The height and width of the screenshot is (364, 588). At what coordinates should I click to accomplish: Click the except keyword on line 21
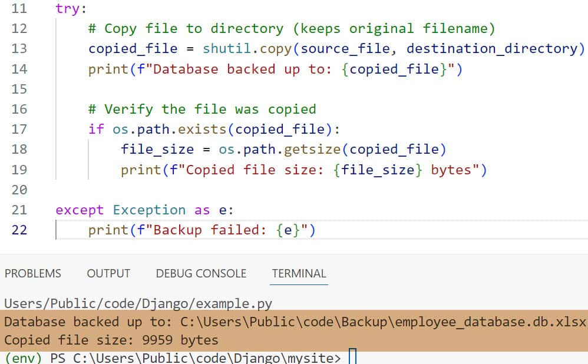79,210
